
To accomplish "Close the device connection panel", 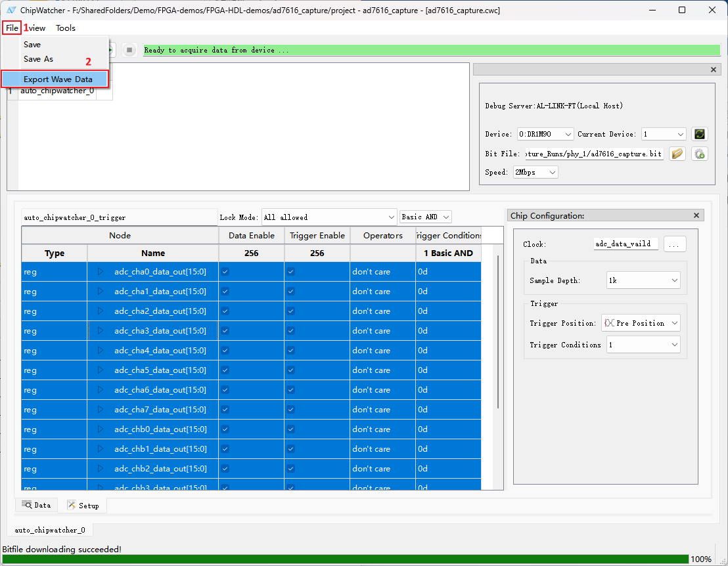I will tap(714, 70).
